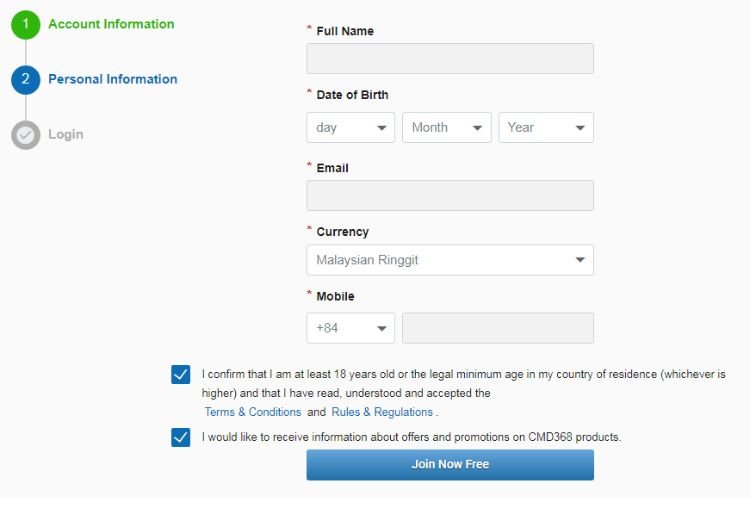Image resolution: width=750 pixels, height=514 pixels.
Task: Click the Login step checkmark icon
Action: coord(26,134)
